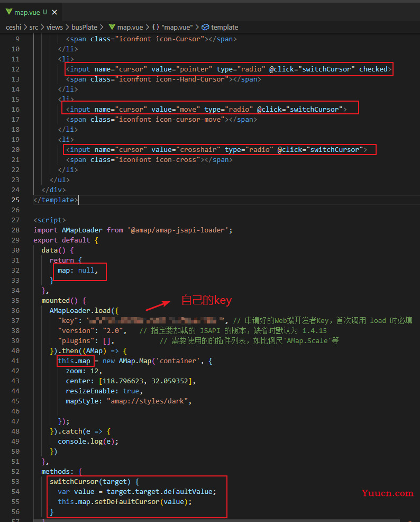This screenshot has width=420, height=522.
Task: Click value="move" on line 16
Action: 176,109
